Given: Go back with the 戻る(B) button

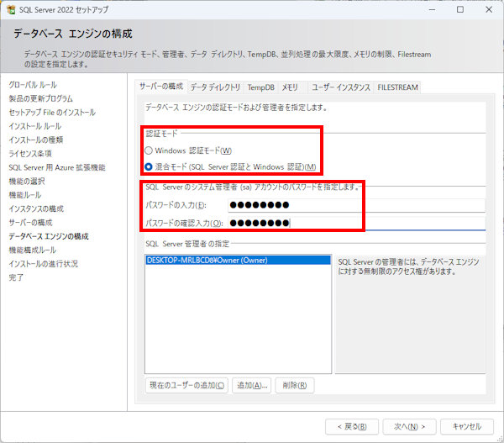Looking at the screenshot, I should click(x=352, y=426).
